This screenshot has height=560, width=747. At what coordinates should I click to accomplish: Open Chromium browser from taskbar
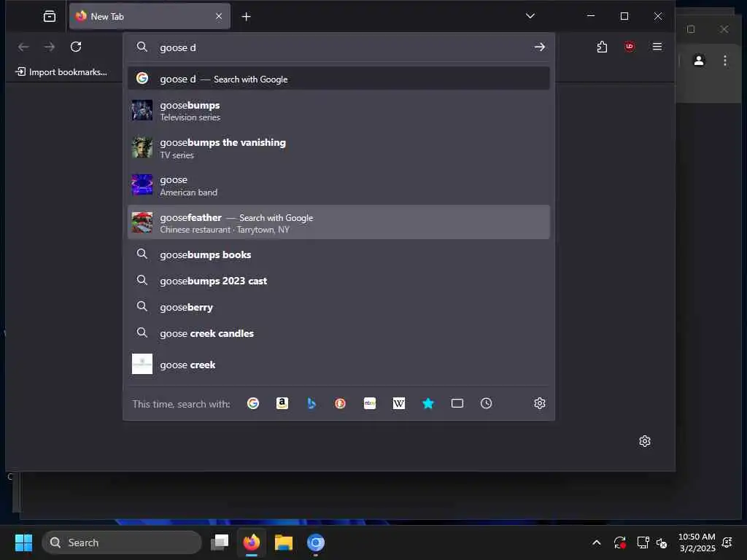coord(315,542)
